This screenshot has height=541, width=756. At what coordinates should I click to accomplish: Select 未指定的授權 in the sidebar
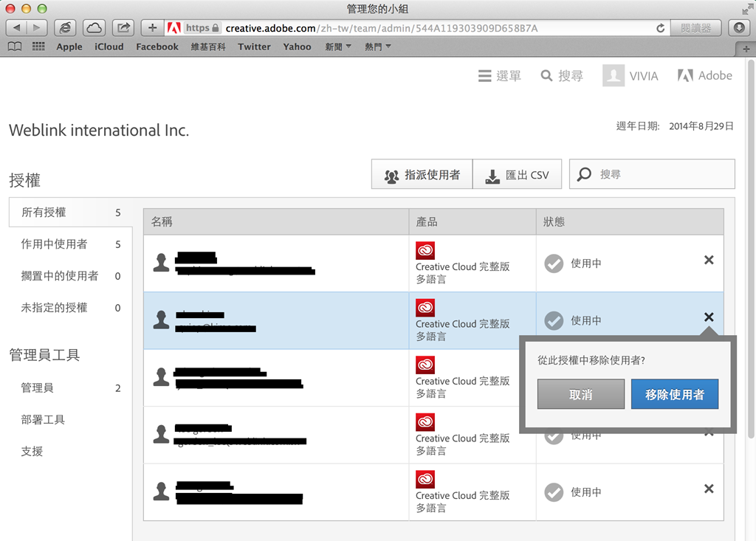pos(70,308)
